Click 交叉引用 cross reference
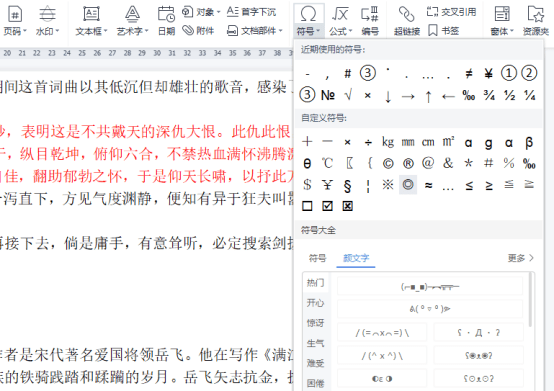This screenshot has width=554, height=391. 451,12
